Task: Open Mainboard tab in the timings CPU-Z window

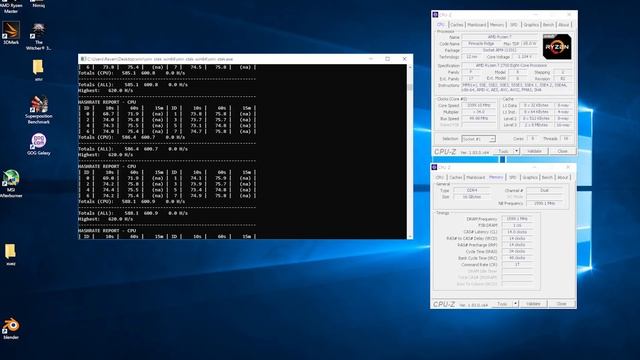Action: (x=476, y=178)
